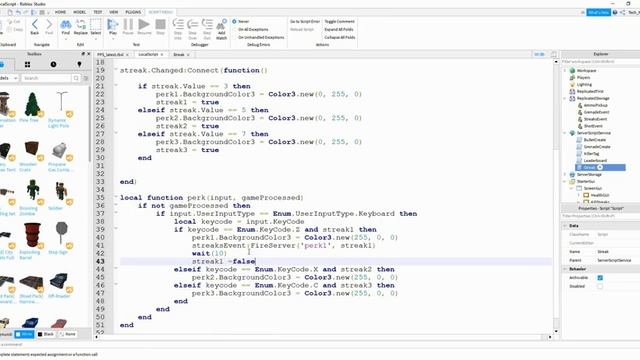Collapse code fold at line 19

[x=116, y=70]
